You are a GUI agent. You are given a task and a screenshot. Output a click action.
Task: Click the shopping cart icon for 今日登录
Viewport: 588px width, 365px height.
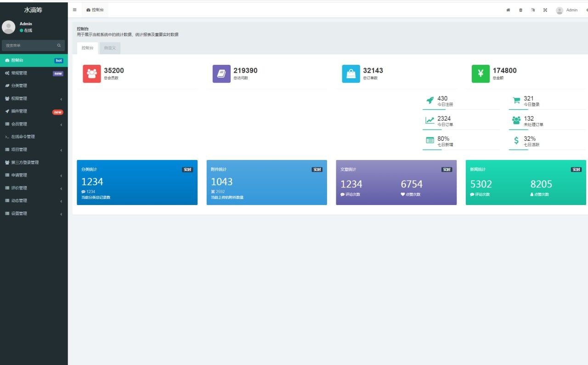(516, 100)
